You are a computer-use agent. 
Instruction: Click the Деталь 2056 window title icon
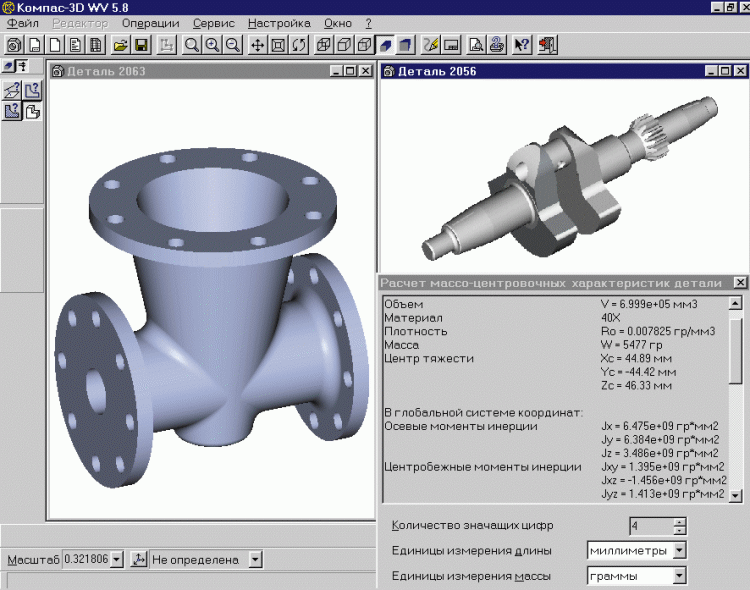click(x=389, y=71)
